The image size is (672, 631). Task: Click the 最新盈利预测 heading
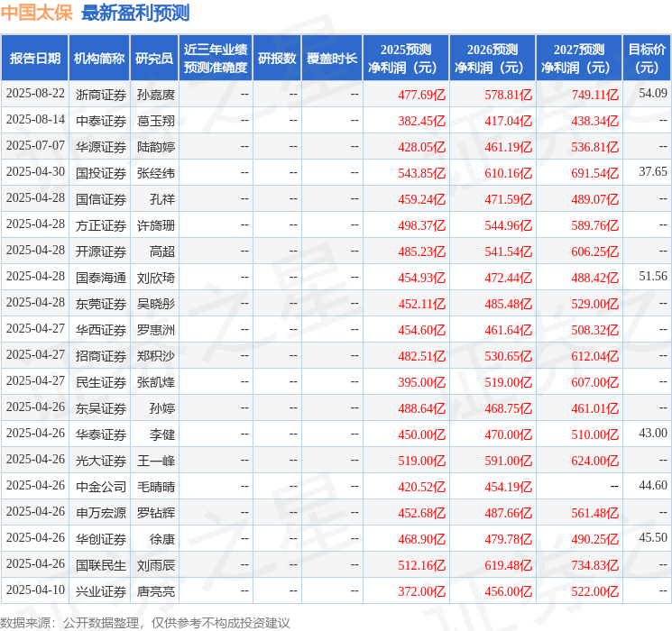(135, 13)
